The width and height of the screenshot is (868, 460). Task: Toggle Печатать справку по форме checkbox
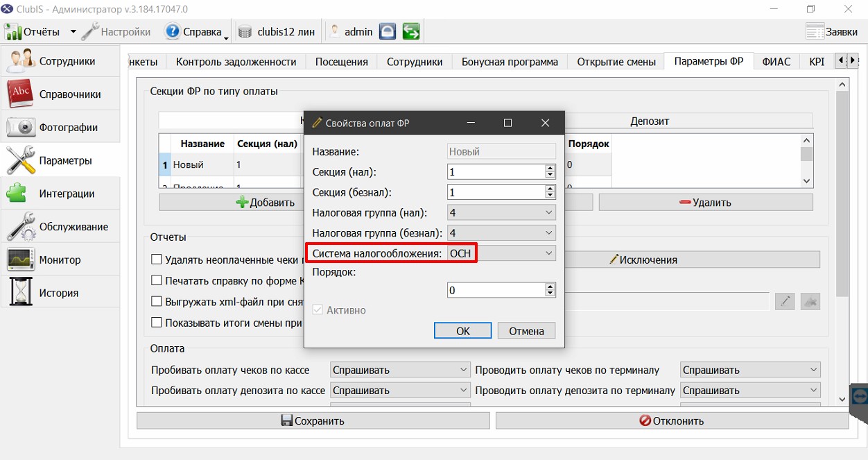click(x=157, y=281)
